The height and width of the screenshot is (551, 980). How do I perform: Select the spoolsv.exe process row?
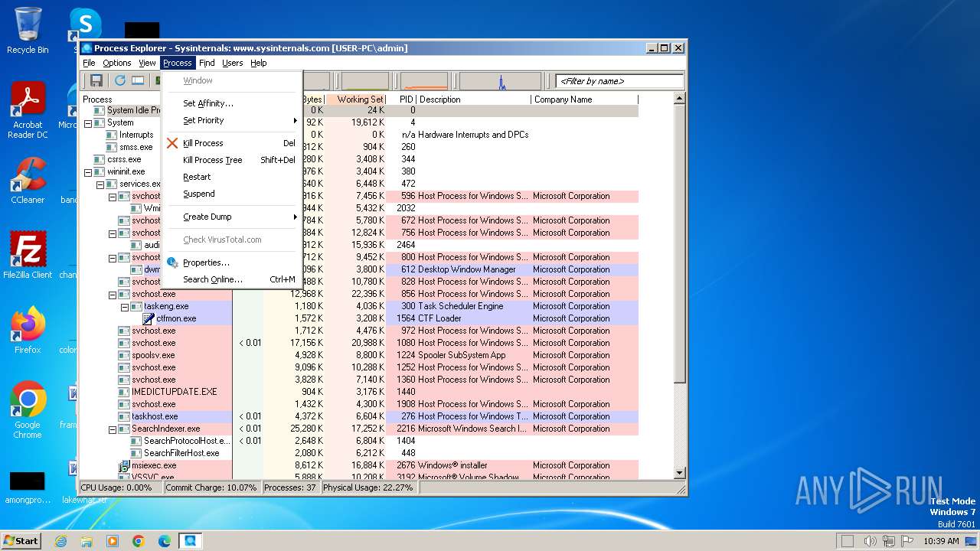[359, 355]
